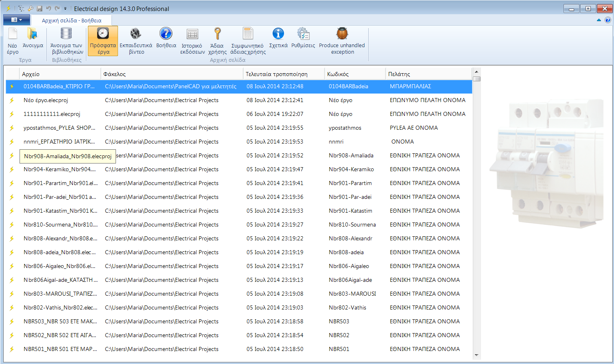This screenshot has height=364, width=614.
Task: Expand the blue application menu button
Action: pyautogui.click(x=16, y=20)
